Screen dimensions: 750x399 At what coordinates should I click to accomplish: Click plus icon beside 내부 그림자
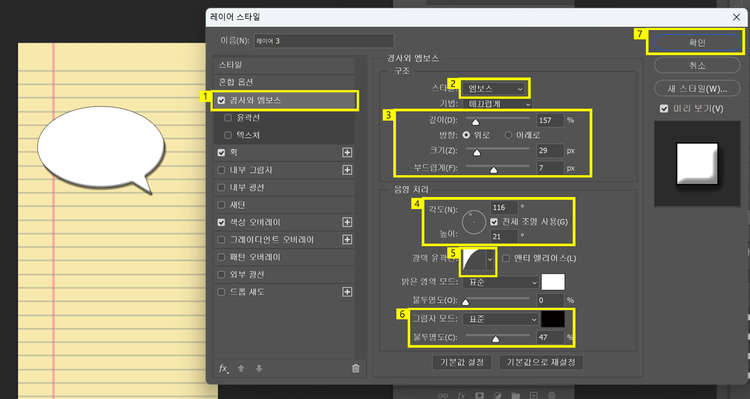[347, 170]
